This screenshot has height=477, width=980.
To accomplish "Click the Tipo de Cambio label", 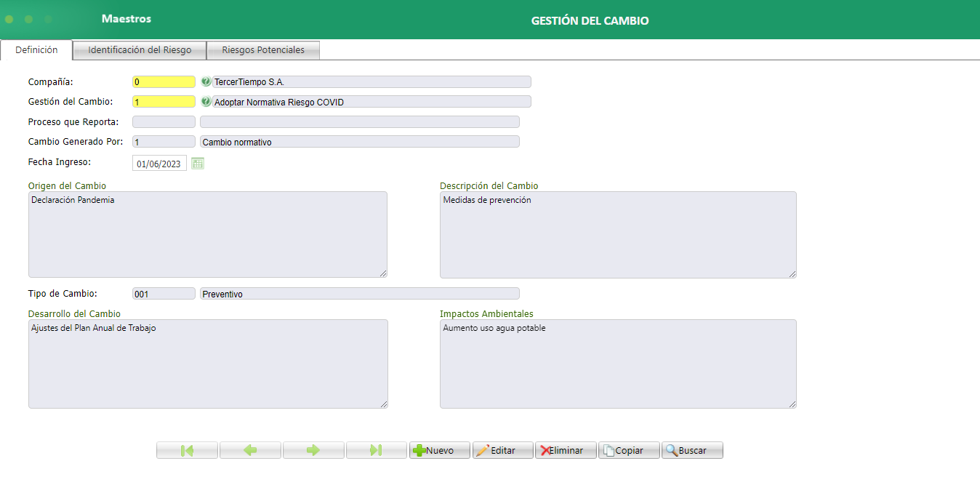I will [x=63, y=294].
